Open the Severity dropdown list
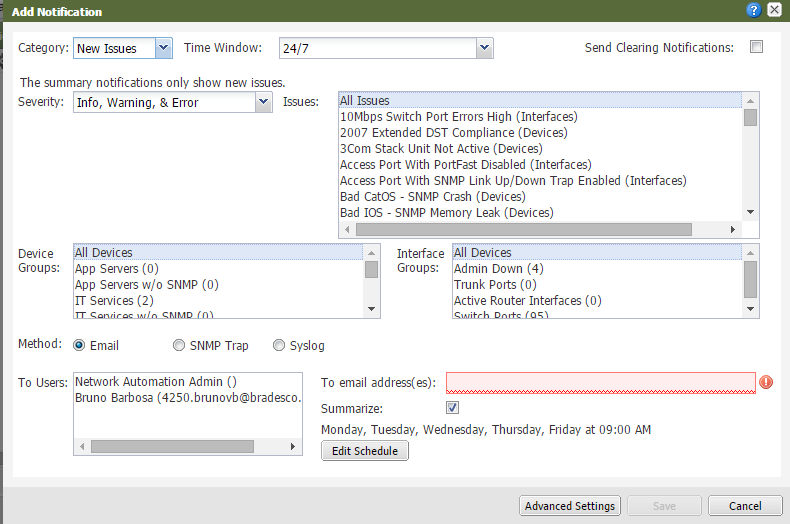790x524 pixels. 263,102
